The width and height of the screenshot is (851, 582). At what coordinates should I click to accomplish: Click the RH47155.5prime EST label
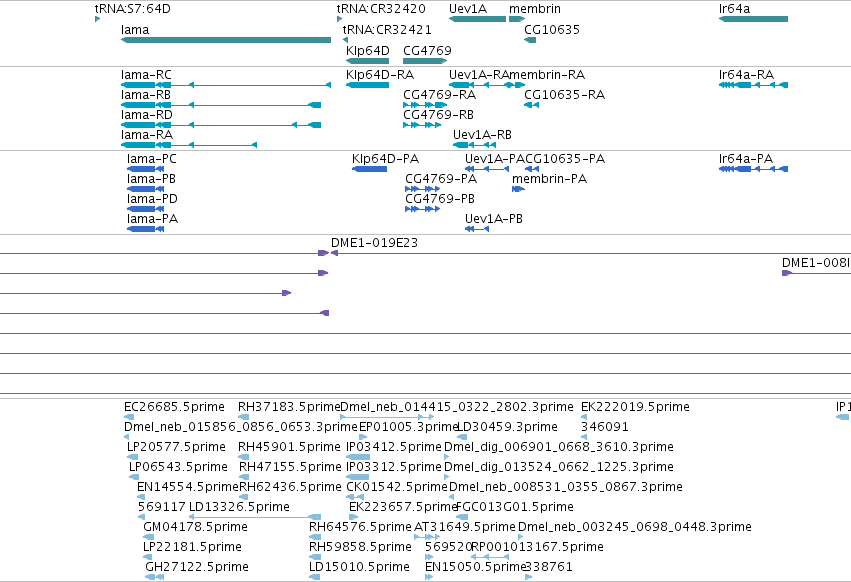pyautogui.click(x=290, y=467)
